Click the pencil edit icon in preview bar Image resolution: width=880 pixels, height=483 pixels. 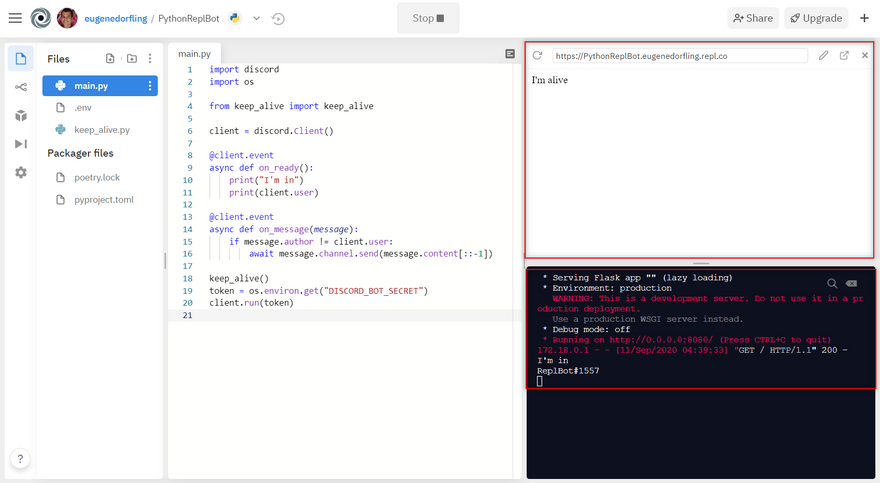tap(823, 56)
